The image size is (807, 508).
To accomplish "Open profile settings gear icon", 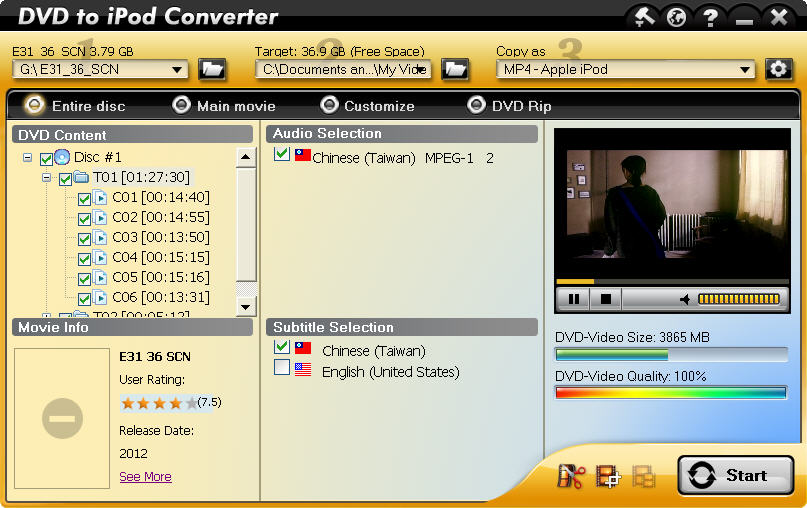I will click(x=778, y=69).
